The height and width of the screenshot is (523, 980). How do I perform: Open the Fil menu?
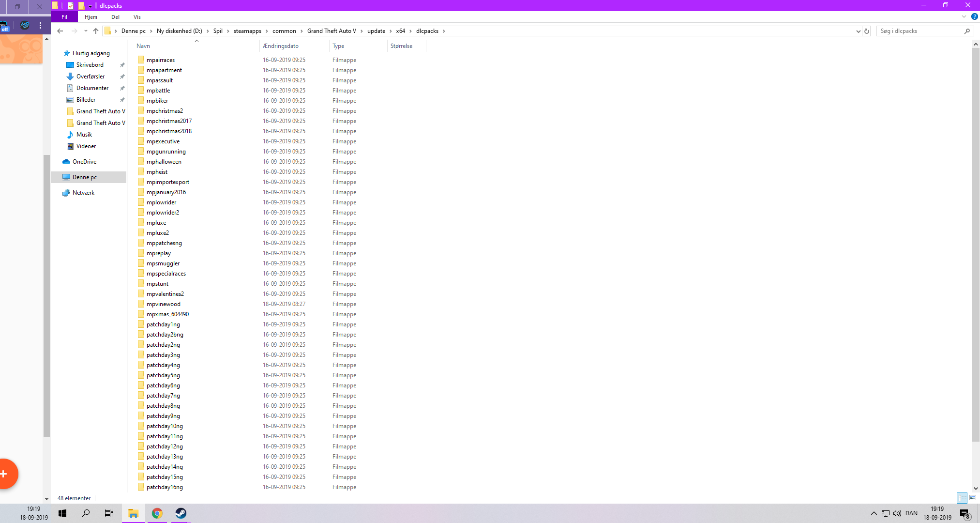(64, 17)
